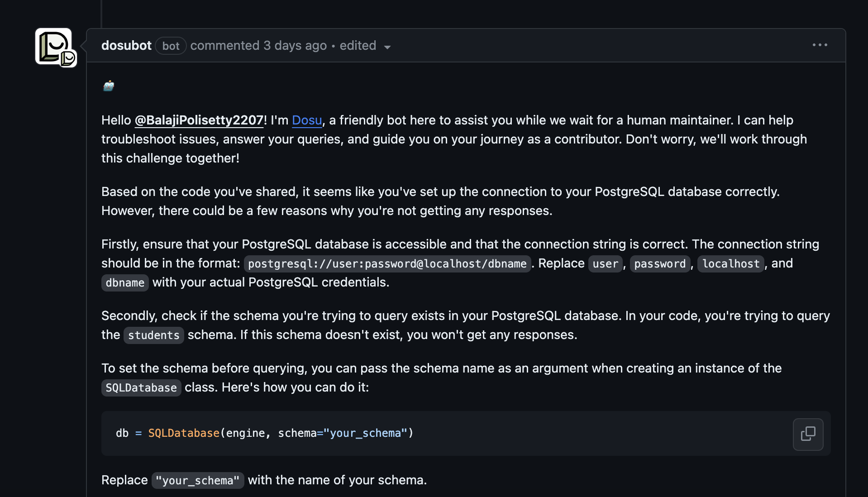Click the robot emoji in the comment
This screenshot has height=497, width=868.
pyautogui.click(x=109, y=86)
